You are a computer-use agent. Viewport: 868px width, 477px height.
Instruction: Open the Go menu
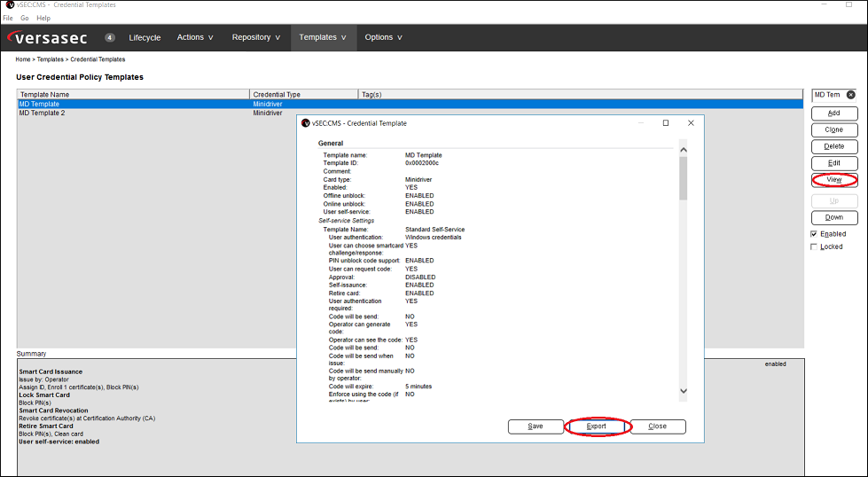24,18
